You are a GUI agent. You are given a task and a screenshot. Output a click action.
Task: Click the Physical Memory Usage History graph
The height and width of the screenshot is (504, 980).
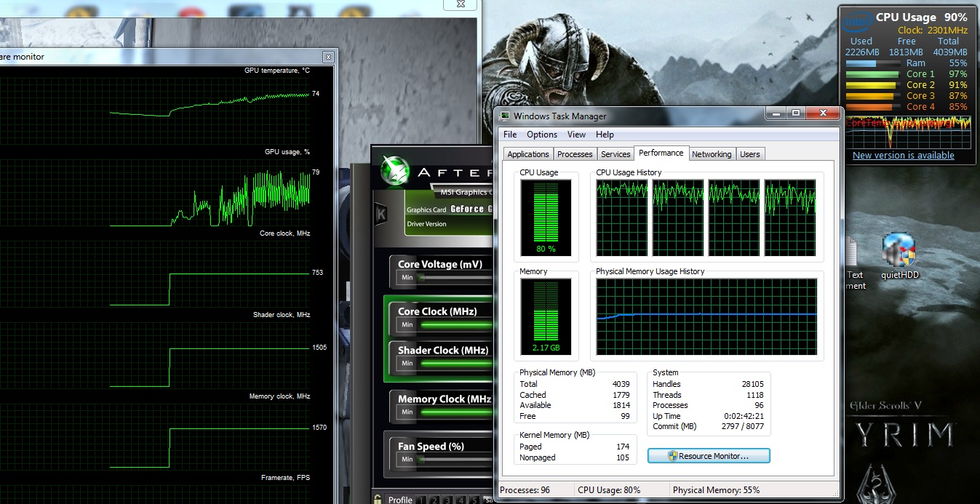click(706, 317)
